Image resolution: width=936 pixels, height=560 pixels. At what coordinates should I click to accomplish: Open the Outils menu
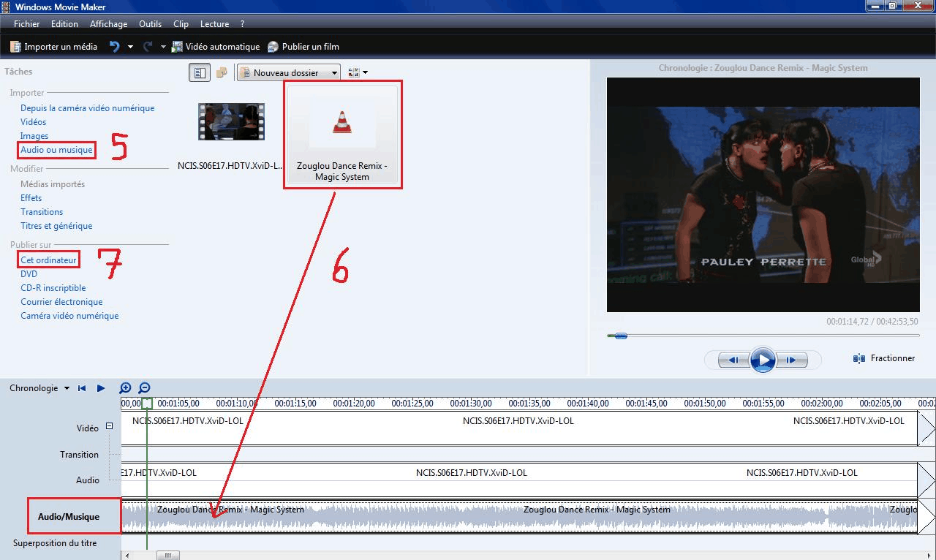click(x=150, y=23)
